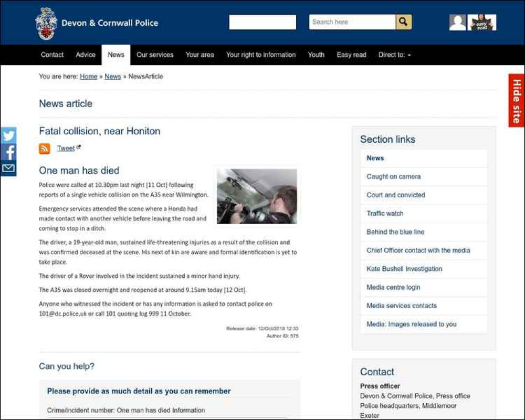Open Chief Officer contact with the media

click(x=424, y=250)
